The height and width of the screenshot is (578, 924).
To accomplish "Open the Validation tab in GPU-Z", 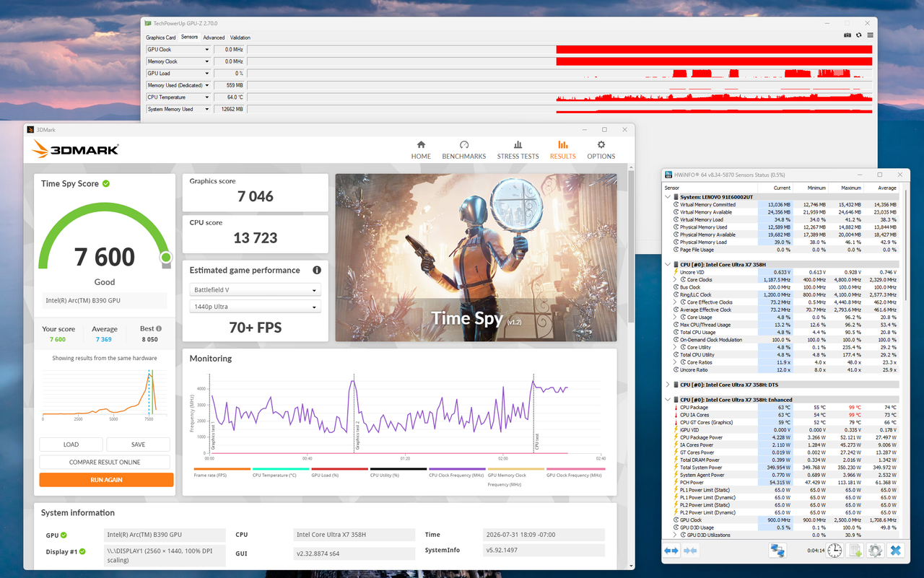I will click(240, 38).
